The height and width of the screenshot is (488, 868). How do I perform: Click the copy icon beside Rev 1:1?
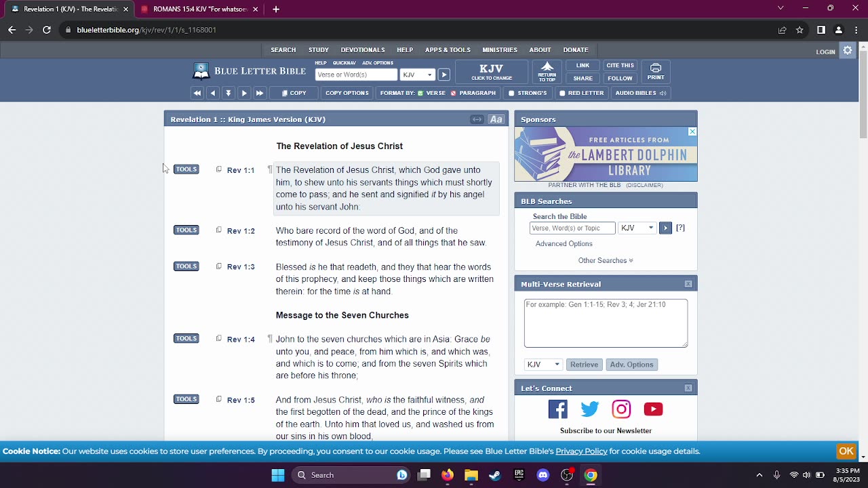(x=218, y=169)
